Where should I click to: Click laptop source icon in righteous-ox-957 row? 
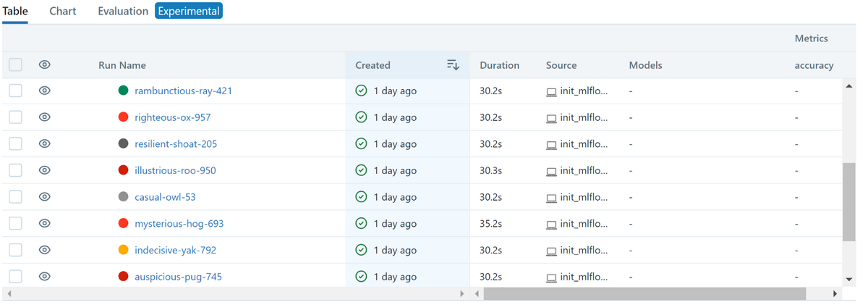pyautogui.click(x=551, y=118)
